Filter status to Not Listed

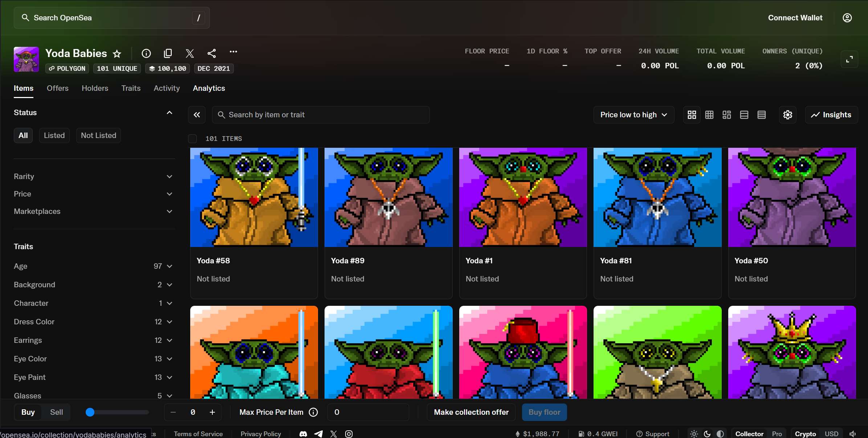pos(98,135)
